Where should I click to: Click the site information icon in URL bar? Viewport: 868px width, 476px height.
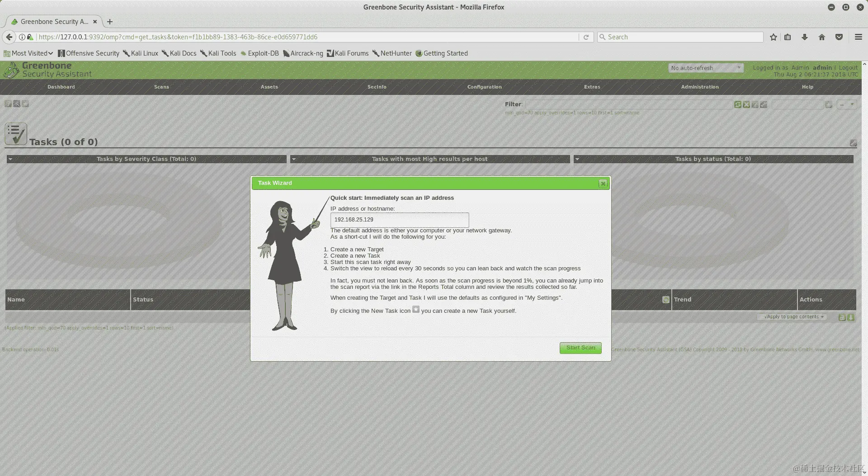22,37
